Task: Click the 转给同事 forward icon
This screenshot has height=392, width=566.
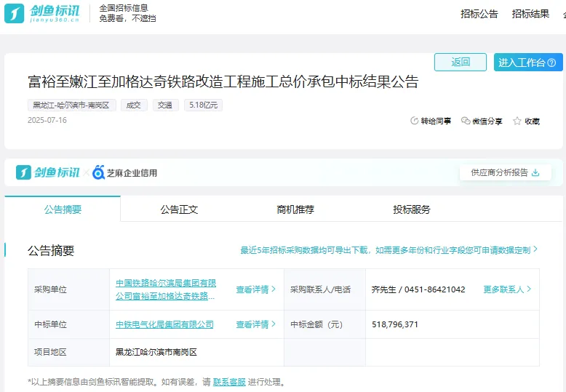Action: click(x=415, y=121)
